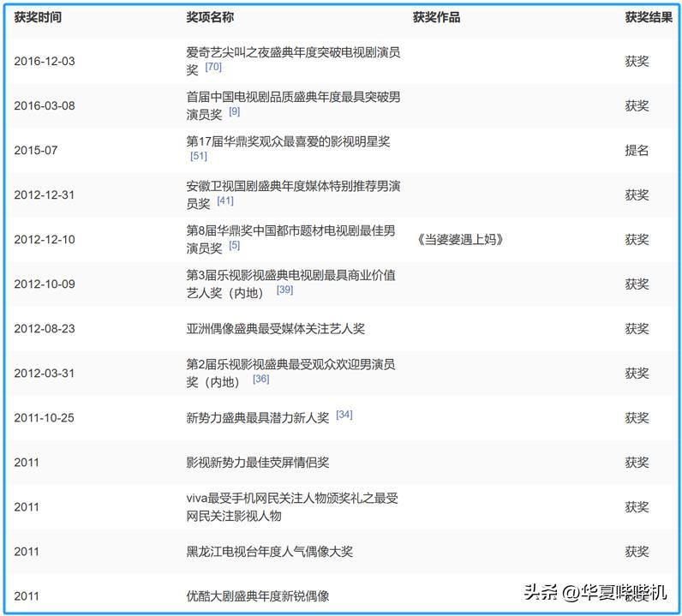This screenshot has width=682, height=616.
Task: Open reference link [36]
Action: [261, 379]
